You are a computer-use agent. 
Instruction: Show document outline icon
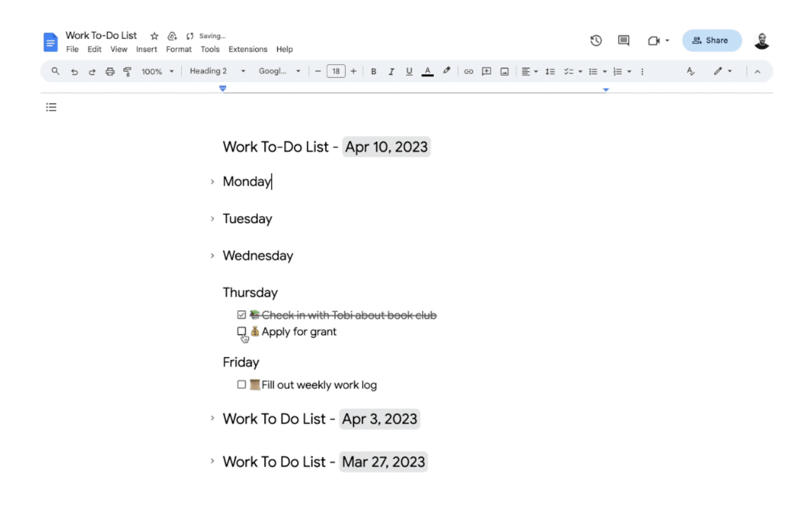pos(51,107)
